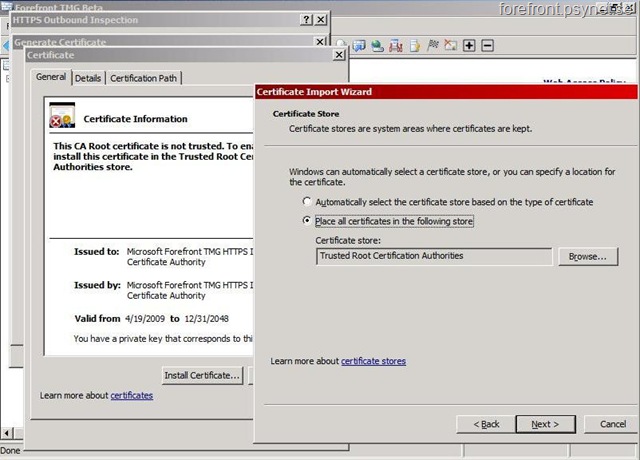Click the checkered flag toolbar icon
Image resolution: width=640 pixels, height=460 pixels.
pos(433,46)
